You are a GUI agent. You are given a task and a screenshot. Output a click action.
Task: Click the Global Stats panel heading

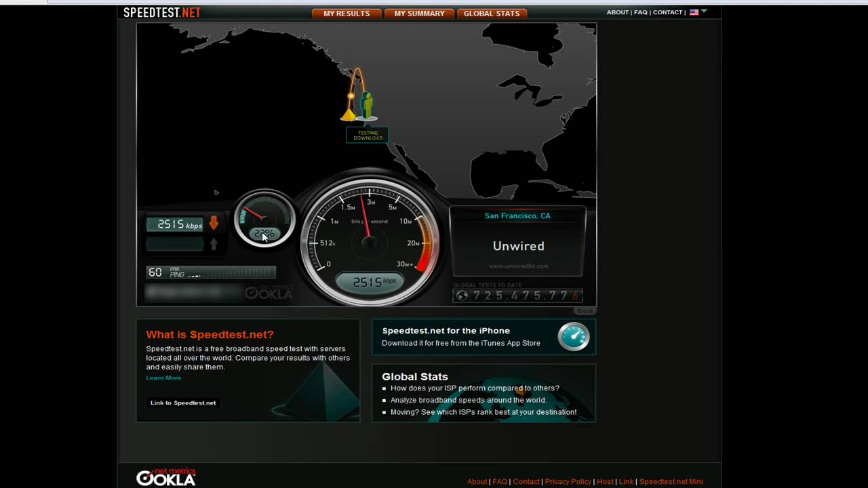click(414, 376)
